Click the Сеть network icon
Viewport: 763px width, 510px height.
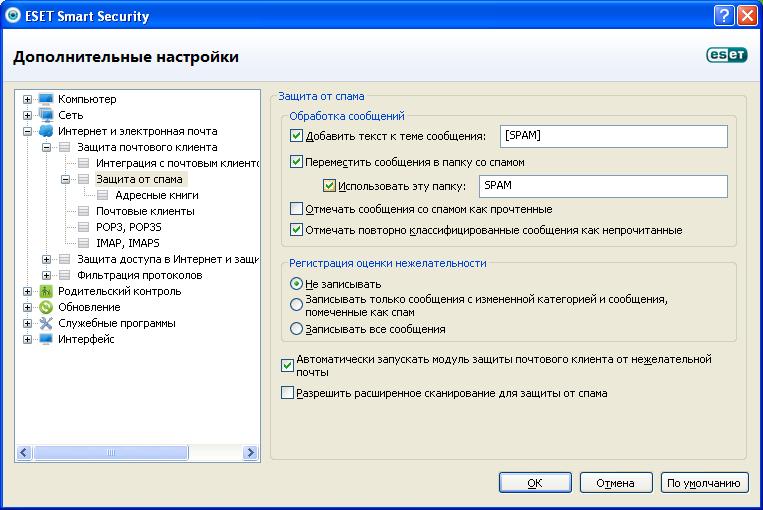click(x=46, y=115)
